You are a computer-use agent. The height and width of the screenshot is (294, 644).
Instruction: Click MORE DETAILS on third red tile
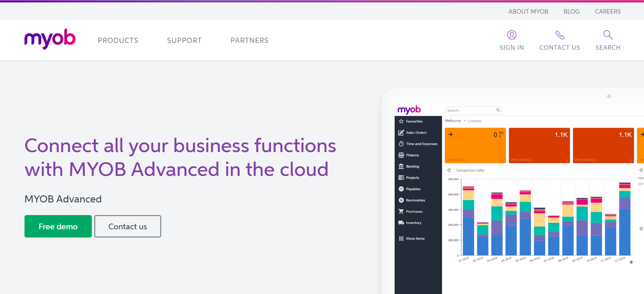pyautogui.click(x=585, y=160)
